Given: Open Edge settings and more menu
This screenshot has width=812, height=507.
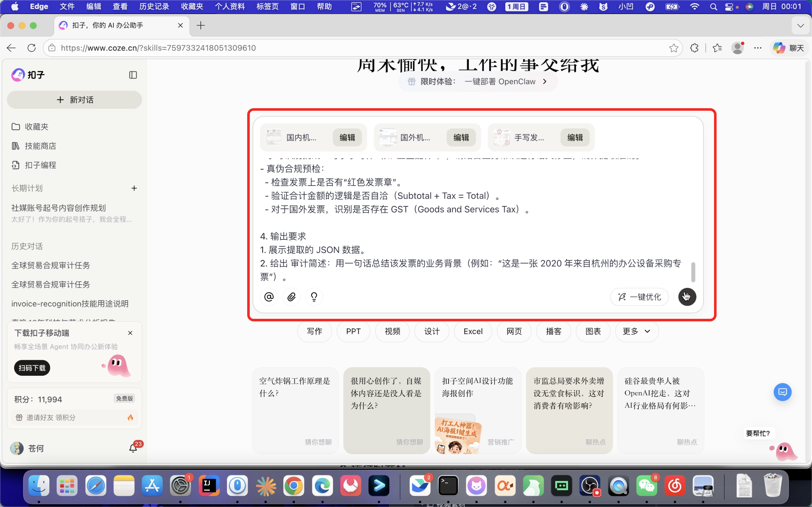Looking at the screenshot, I should (758, 48).
